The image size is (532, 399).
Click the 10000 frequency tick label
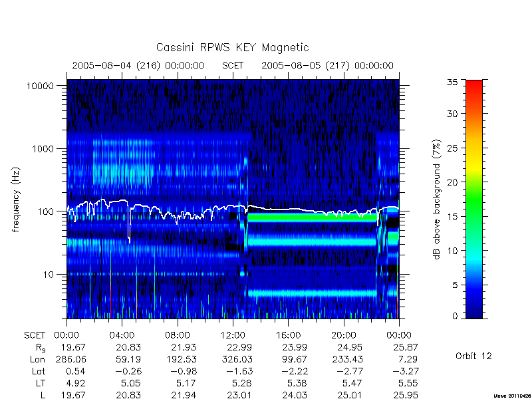tap(40, 86)
